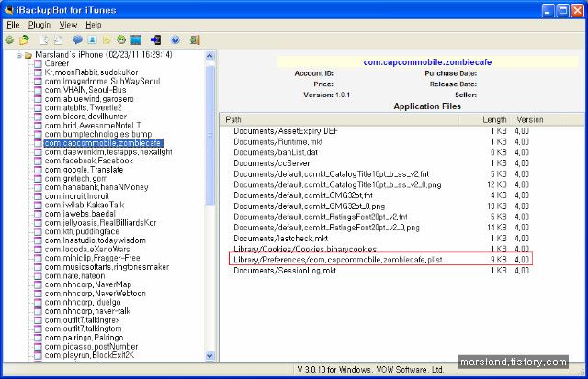
Task: Select com.gretech.gom in the tree
Action: (x=76, y=179)
